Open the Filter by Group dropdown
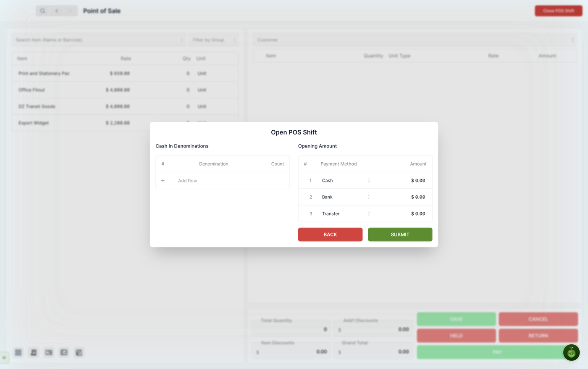588x369 pixels. point(213,40)
